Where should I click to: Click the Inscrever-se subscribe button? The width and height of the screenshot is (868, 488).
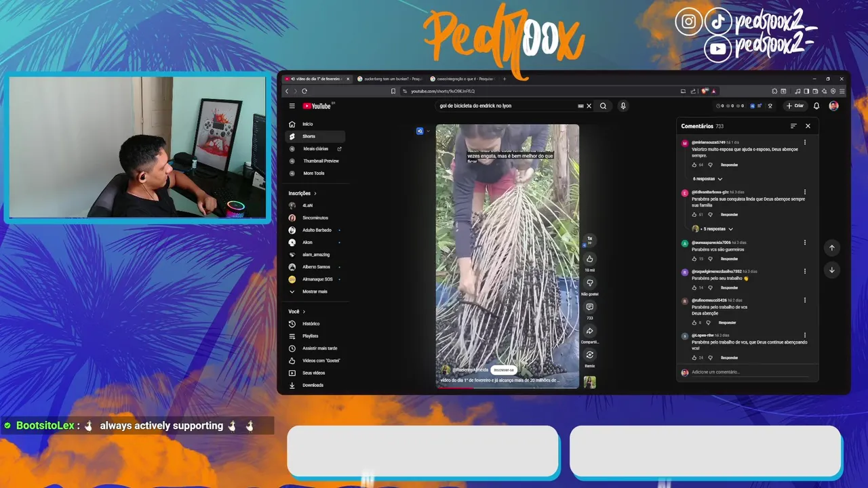tap(504, 370)
